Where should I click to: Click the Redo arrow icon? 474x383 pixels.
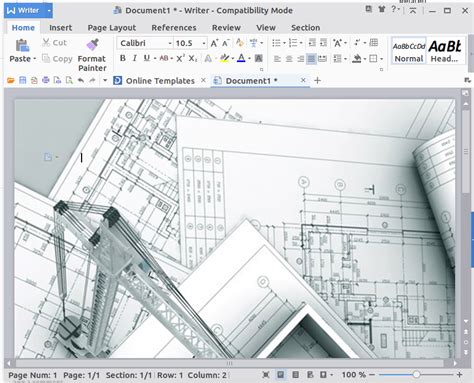click(x=92, y=80)
